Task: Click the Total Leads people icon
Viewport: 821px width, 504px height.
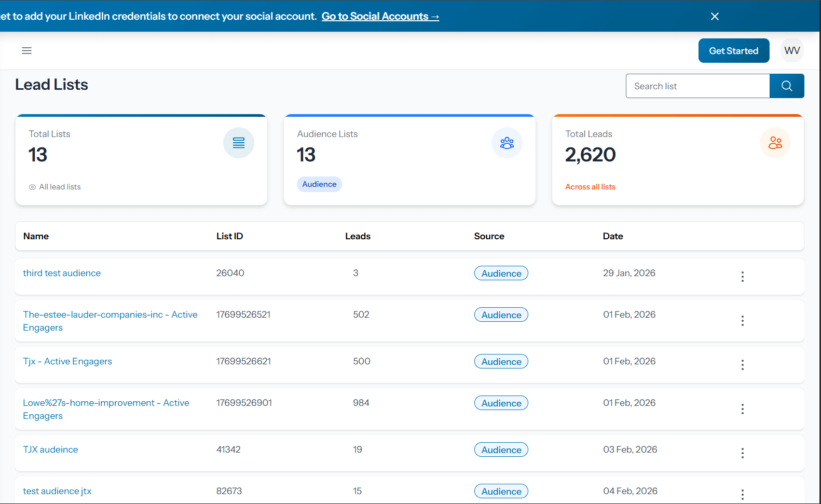Action: (x=775, y=143)
